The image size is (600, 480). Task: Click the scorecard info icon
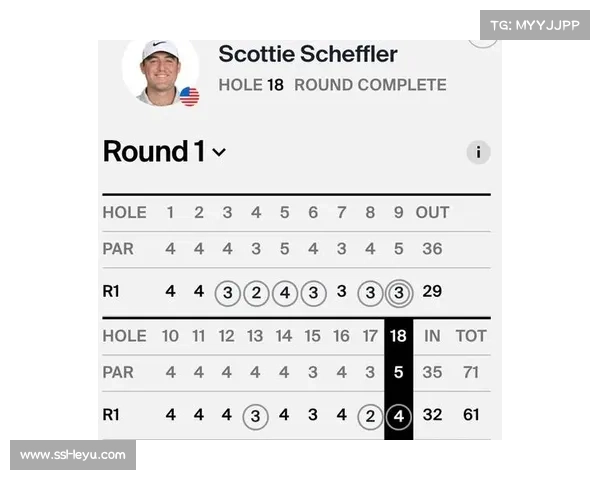[x=478, y=152]
